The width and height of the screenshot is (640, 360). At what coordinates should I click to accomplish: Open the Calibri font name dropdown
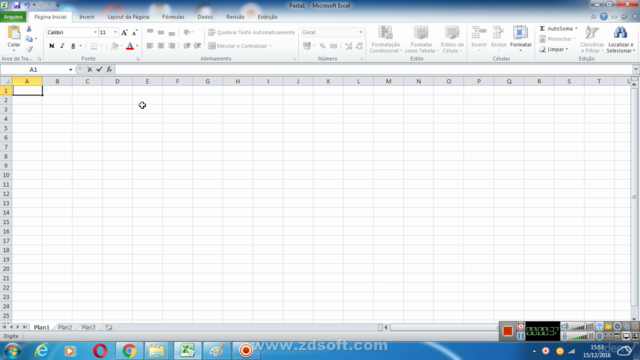95,32
